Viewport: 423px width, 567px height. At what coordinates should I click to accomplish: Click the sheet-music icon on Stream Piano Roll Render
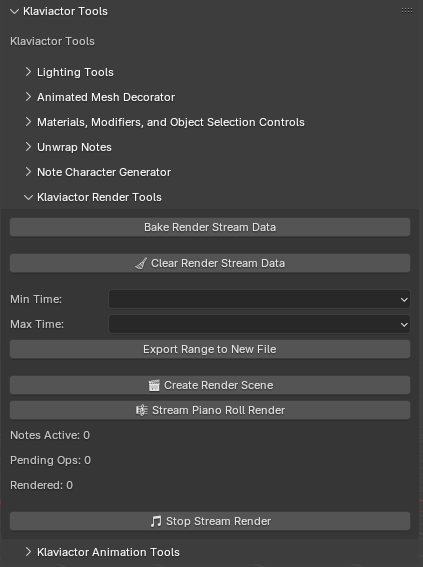142,410
